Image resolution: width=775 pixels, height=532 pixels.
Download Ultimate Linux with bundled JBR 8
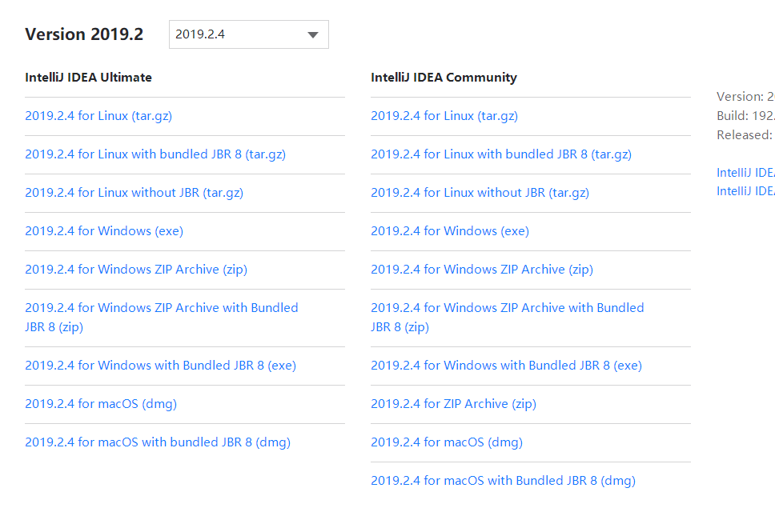point(155,154)
